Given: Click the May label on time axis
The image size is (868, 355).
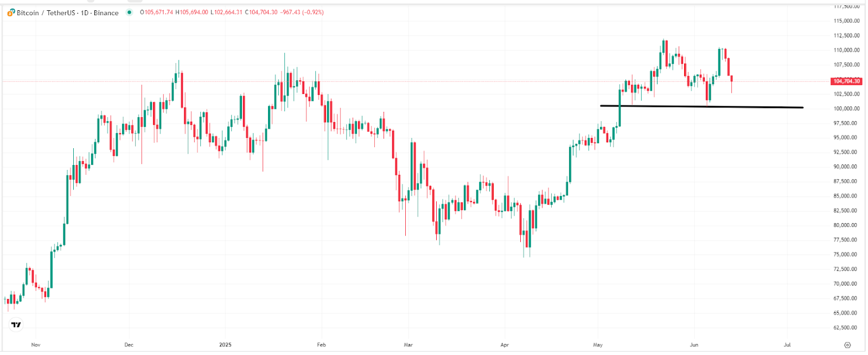Looking at the screenshot, I should click(598, 345).
